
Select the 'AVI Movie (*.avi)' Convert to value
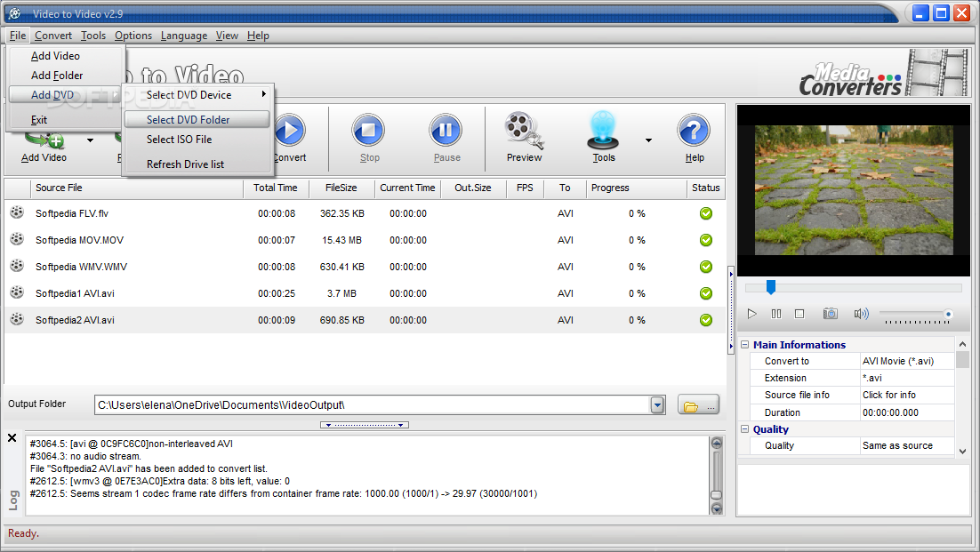[898, 361]
